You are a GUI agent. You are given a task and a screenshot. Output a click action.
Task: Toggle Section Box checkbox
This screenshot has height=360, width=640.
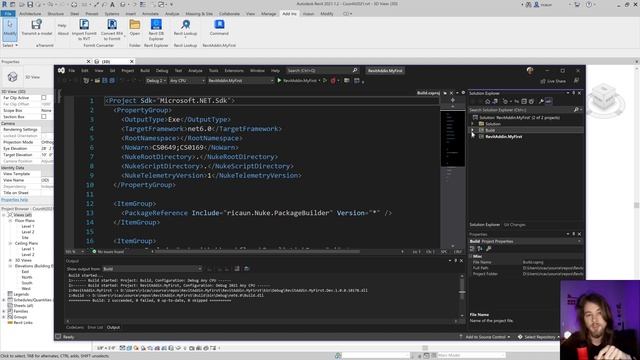coord(44,117)
